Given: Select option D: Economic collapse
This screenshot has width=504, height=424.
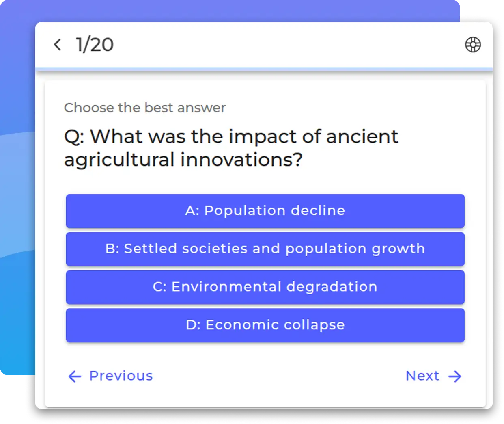Looking at the screenshot, I should pyautogui.click(x=265, y=325).
